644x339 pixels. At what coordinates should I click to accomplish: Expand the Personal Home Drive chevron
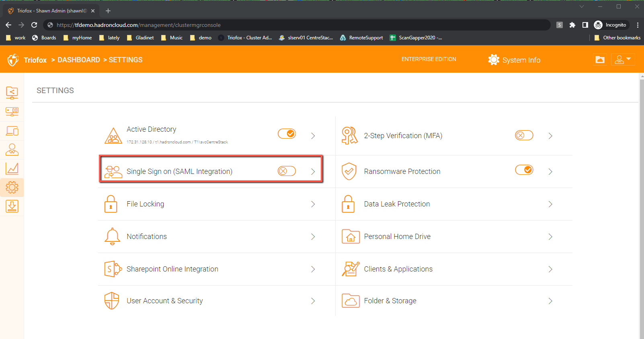(550, 237)
